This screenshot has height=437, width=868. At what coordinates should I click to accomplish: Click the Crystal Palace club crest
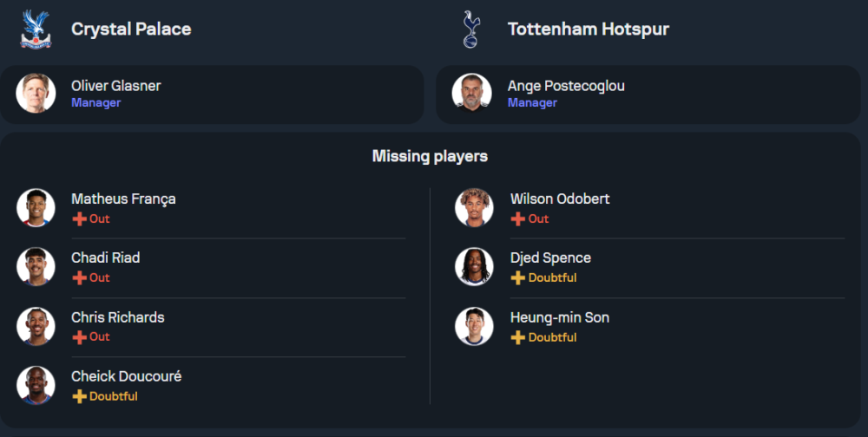coord(36,29)
